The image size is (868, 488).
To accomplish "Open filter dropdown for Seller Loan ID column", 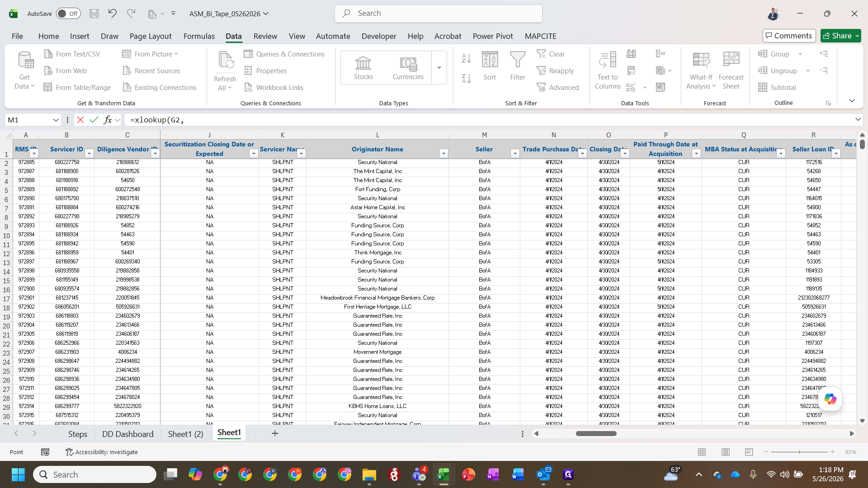I will click(x=836, y=154).
